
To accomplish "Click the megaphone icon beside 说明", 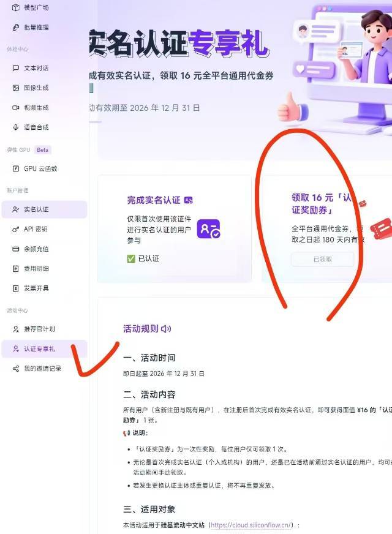I will pos(126,433).
